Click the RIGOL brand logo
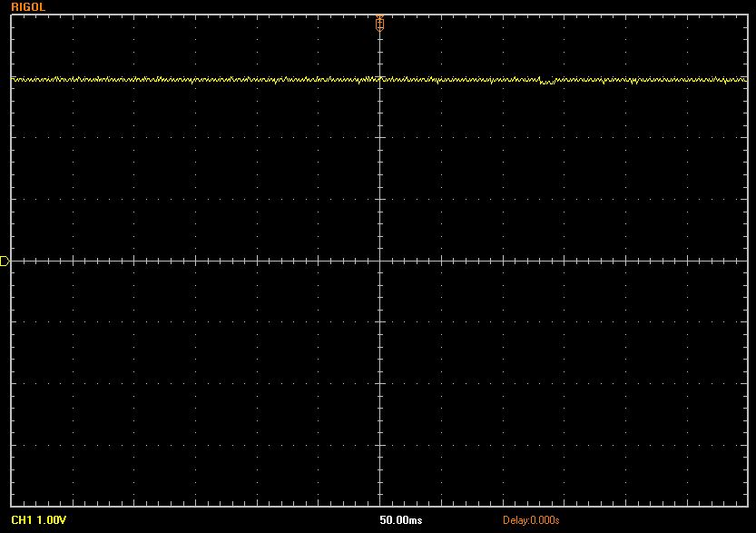The image size is (756, 533). point(28,7)
